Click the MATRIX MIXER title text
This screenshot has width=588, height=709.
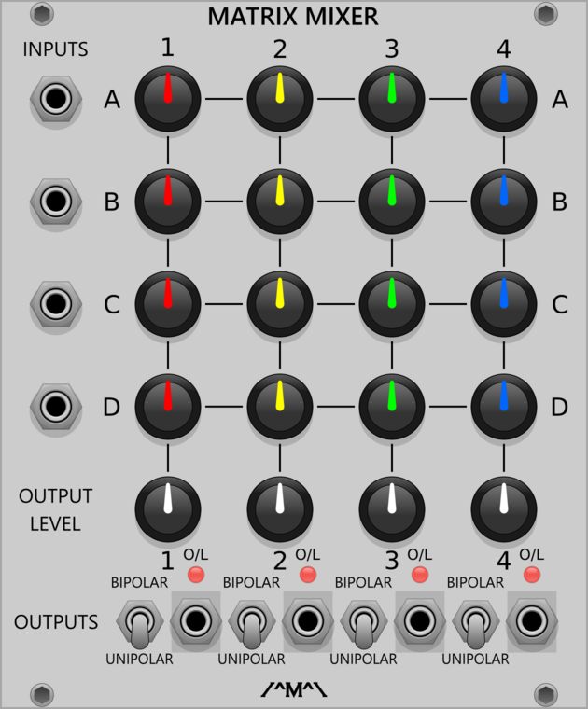pos(293,17)
